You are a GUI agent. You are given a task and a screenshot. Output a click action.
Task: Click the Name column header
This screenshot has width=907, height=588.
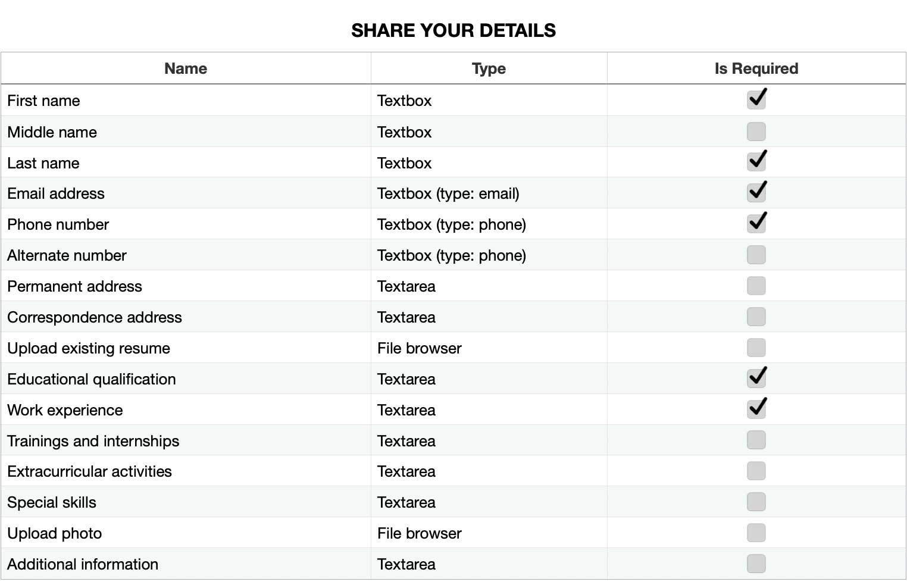[186, 68]
